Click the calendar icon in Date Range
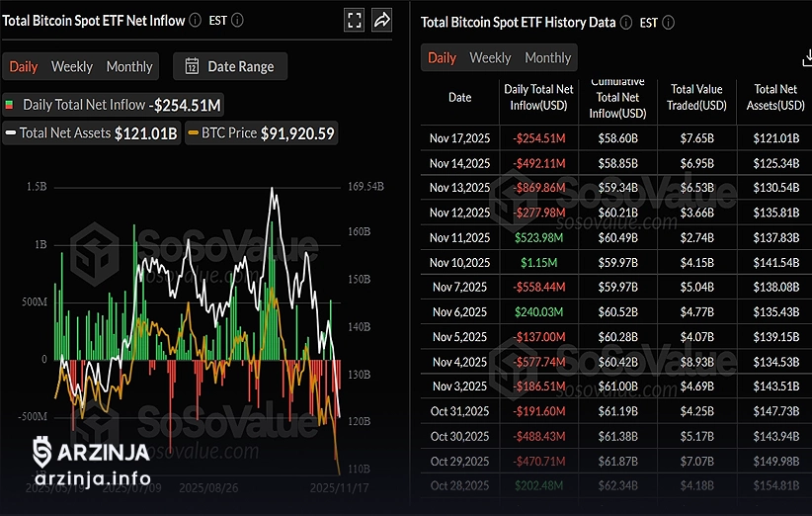Image resolution: width=812 pixels, height=516 pixels. (x=192, y=66)
